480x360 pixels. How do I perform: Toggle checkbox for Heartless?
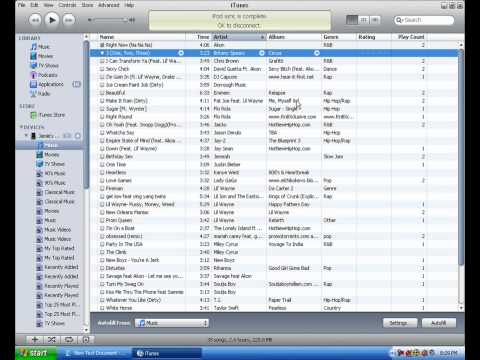click(x=102, y=173)
